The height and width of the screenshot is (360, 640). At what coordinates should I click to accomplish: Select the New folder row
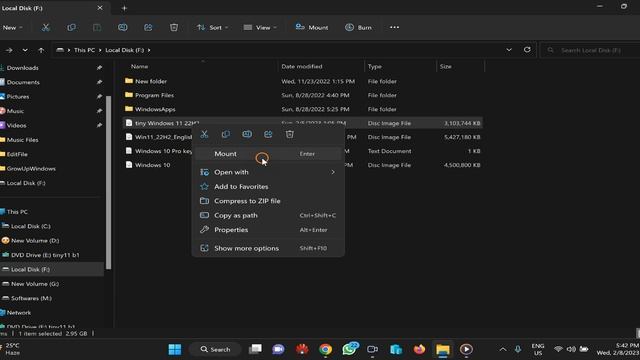[302, 81]
